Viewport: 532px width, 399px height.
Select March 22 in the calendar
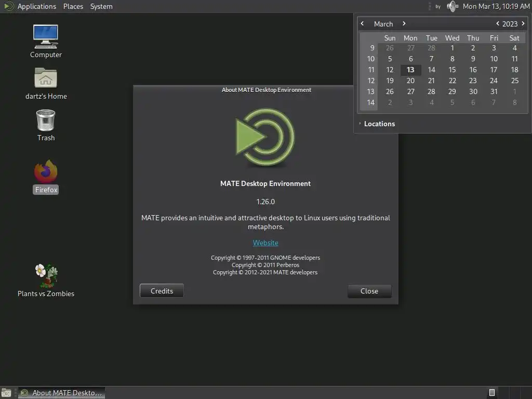(x=453, y=81)
